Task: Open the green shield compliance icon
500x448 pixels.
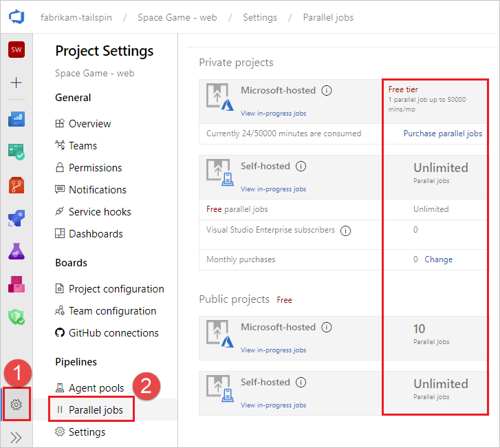Action: (x=17, y=317)
